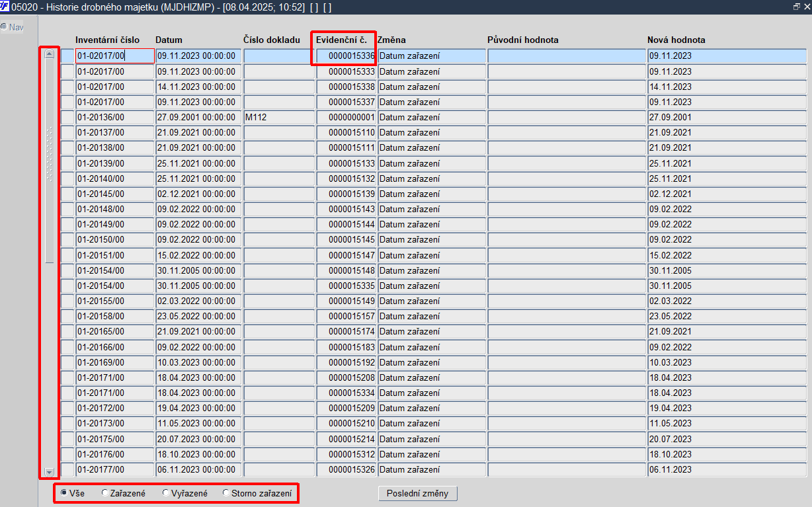
Task: Click row selector for 01-20136/00
Action: pyautogui.click(x=67, y=117)
